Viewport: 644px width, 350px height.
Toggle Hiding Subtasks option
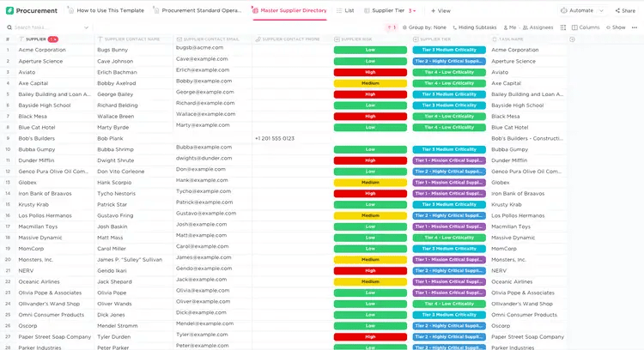[474, 27]
